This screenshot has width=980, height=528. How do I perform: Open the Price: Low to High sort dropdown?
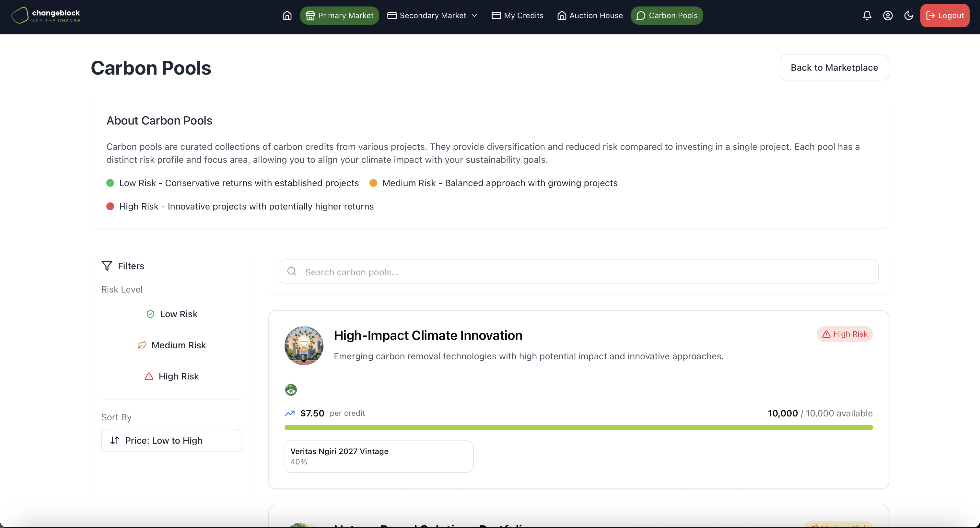(171, 440)
